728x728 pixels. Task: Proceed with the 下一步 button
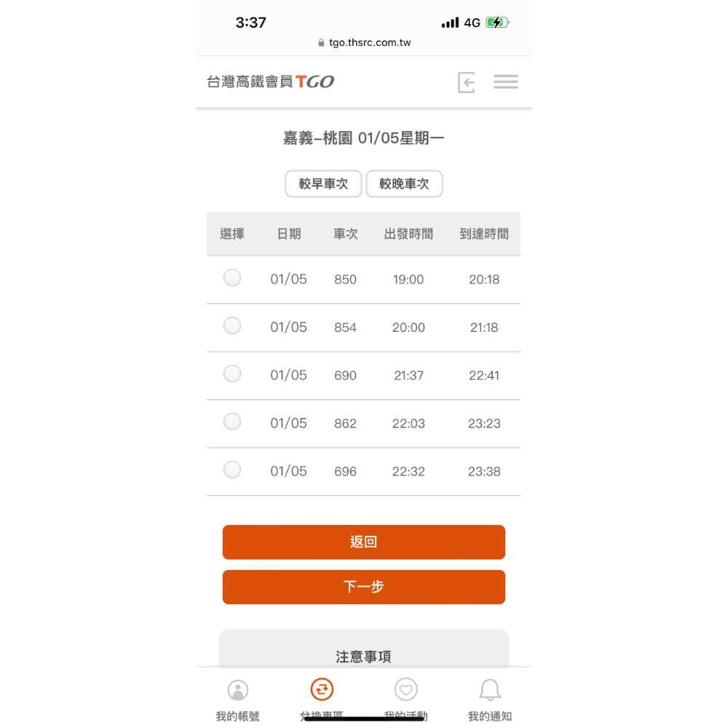(x=363, y=587)
